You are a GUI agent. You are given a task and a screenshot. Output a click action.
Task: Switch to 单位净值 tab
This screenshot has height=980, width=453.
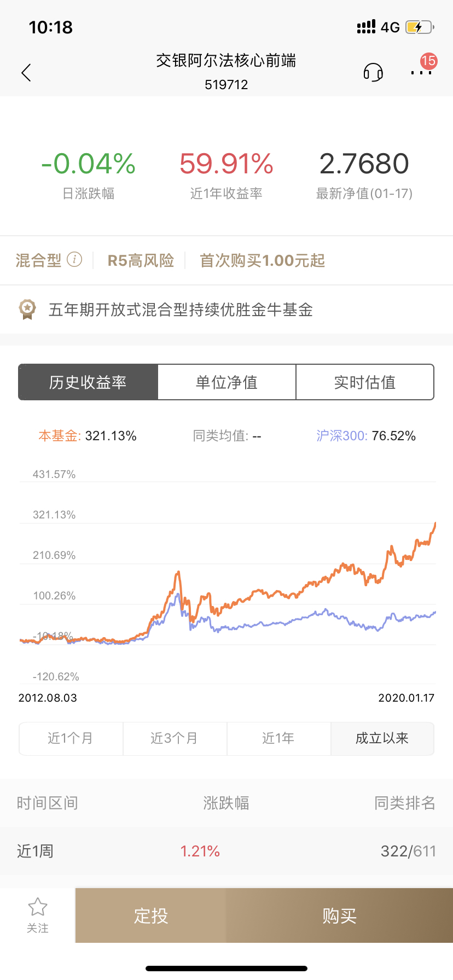pos(226,382)
